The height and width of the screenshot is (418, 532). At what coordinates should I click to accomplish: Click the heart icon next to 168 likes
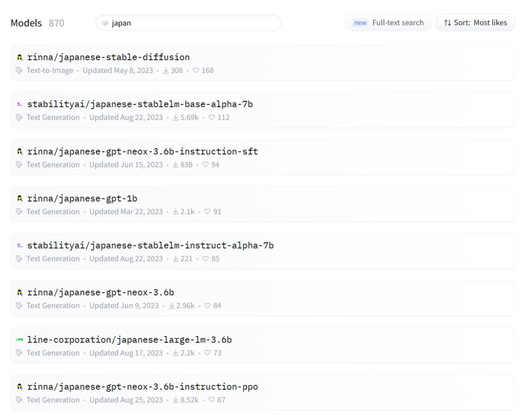click(x=196, y=71)
